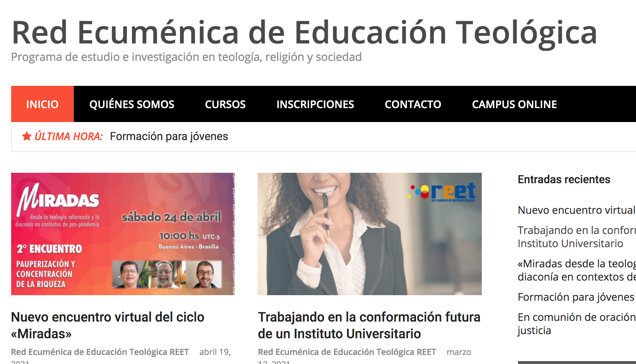Viewport: 636px width, 364px height.
Task: Open the breaking news headline Formación para jóvenes
Action: pyautogui.click(x=169, y=136)
